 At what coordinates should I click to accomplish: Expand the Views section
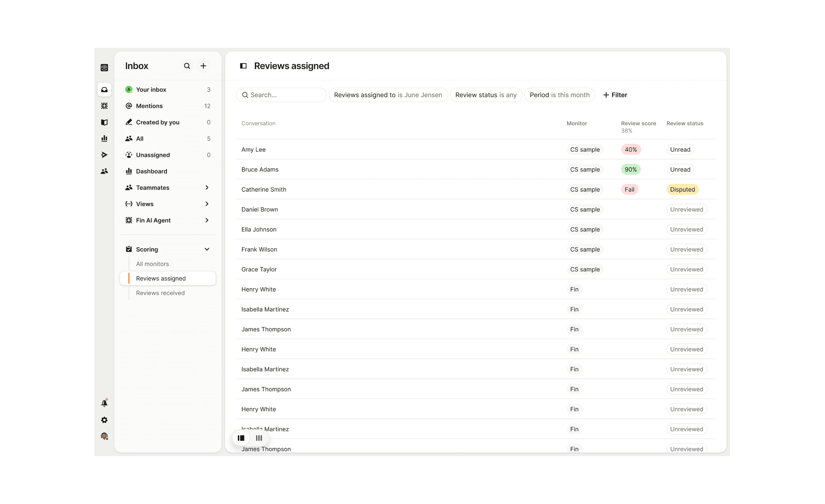pyautogui.click(x=207, y=204)
